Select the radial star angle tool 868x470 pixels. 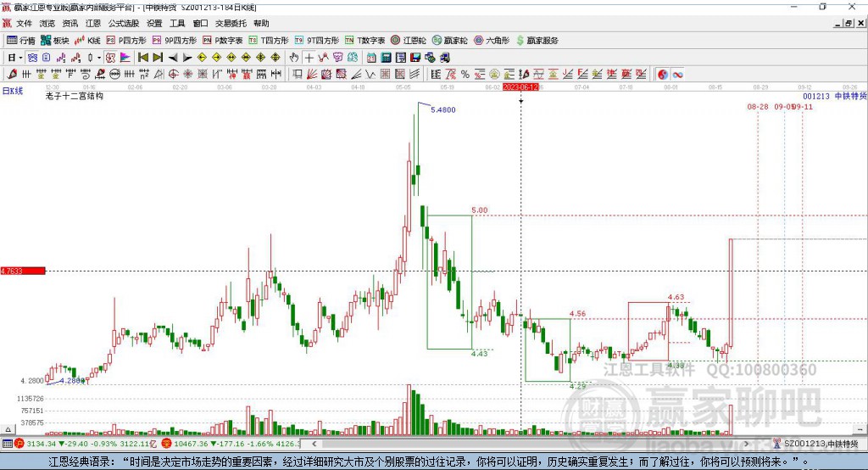click(187, 75)
